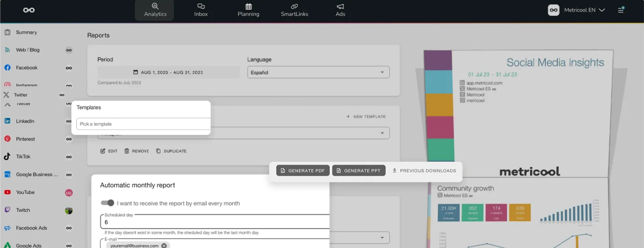This screenshot has height=248, width=644.
Task: Create a New Template
Action: click(x=366, y=117)
